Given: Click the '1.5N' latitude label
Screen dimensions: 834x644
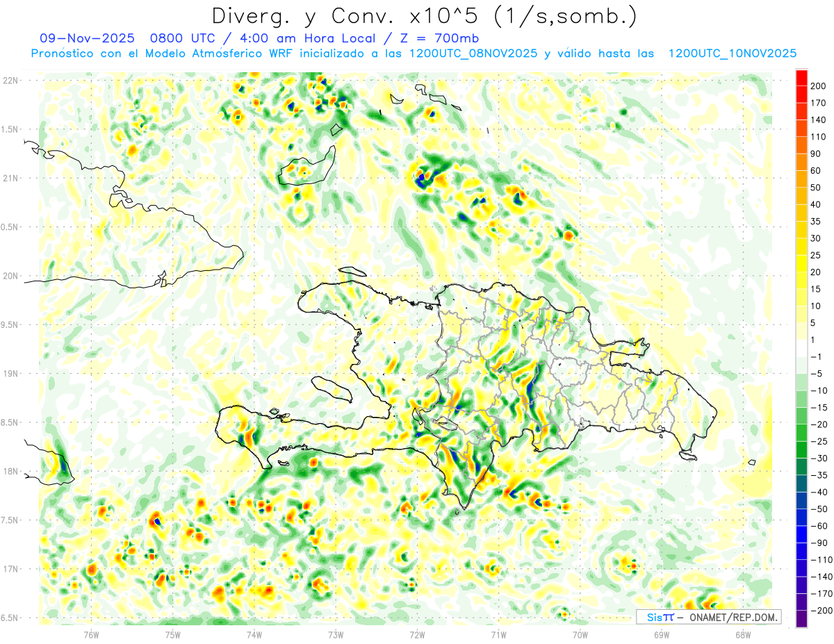Looking at the screenshot, I should point(10,129).
